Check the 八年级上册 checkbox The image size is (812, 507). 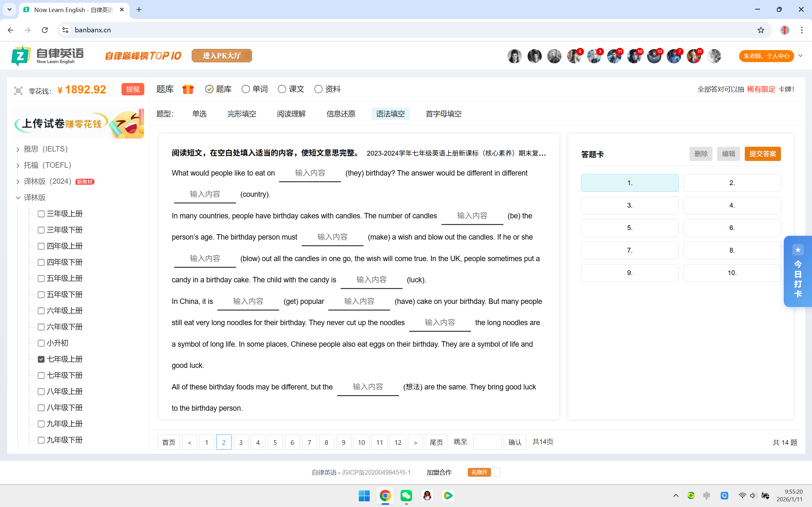41,391
